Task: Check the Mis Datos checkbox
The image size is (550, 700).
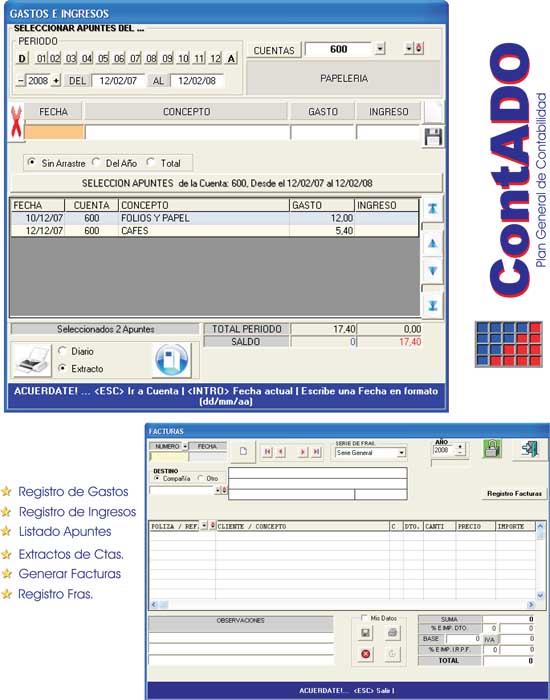Action: 364,618
